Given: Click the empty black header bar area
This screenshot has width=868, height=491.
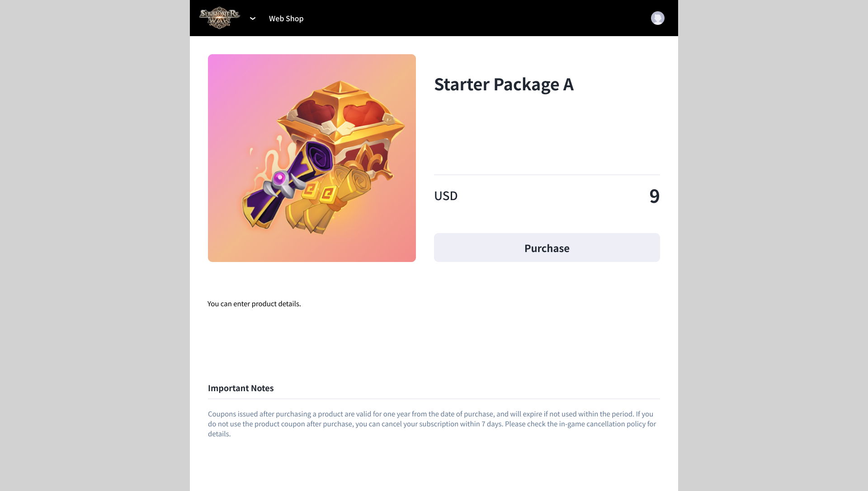Looking at the screenshot, I should pyautogui.click(x=475, y=18).
